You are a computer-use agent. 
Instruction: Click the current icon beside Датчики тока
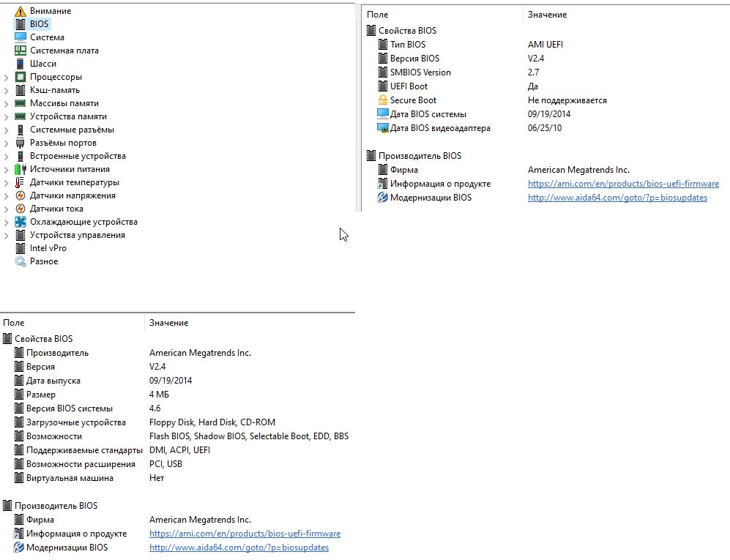tap(20, 209)
